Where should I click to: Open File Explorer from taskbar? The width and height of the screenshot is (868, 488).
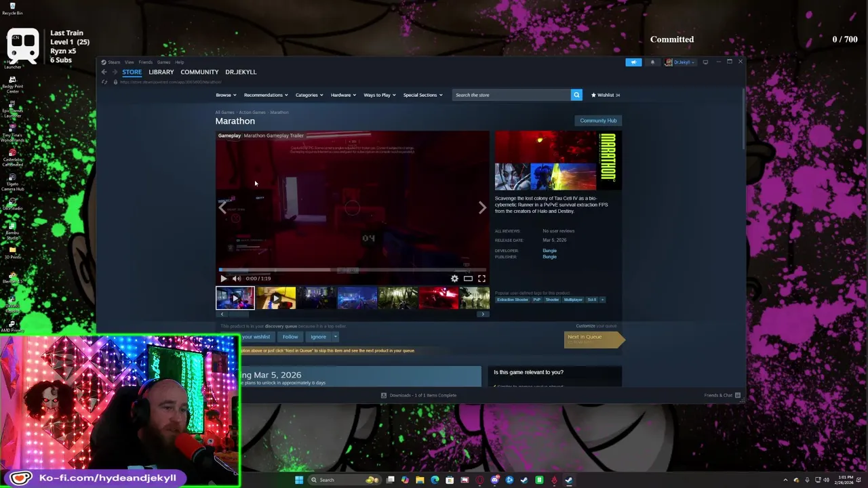pos(420,480)
